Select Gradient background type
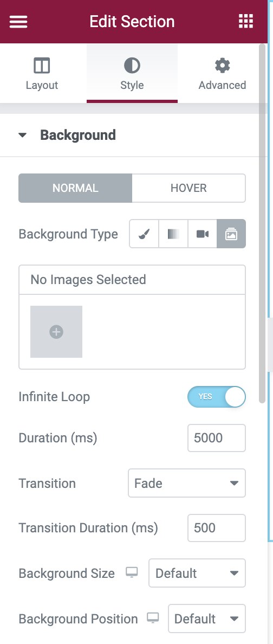Viewport: 273px width, 644px height. pos(173,234)
